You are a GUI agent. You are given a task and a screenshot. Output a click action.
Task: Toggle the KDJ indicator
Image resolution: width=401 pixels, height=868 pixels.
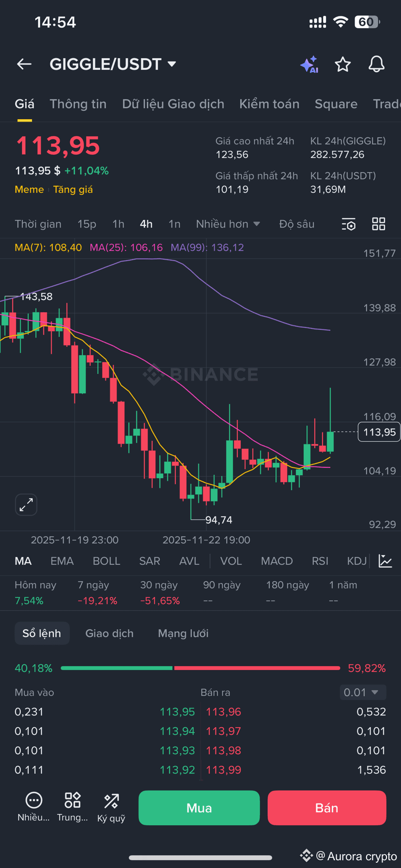click(x=357, y=561)
